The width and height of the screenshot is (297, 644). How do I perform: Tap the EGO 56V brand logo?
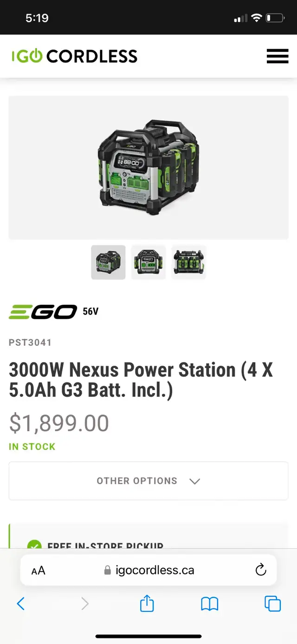point(54,312)
